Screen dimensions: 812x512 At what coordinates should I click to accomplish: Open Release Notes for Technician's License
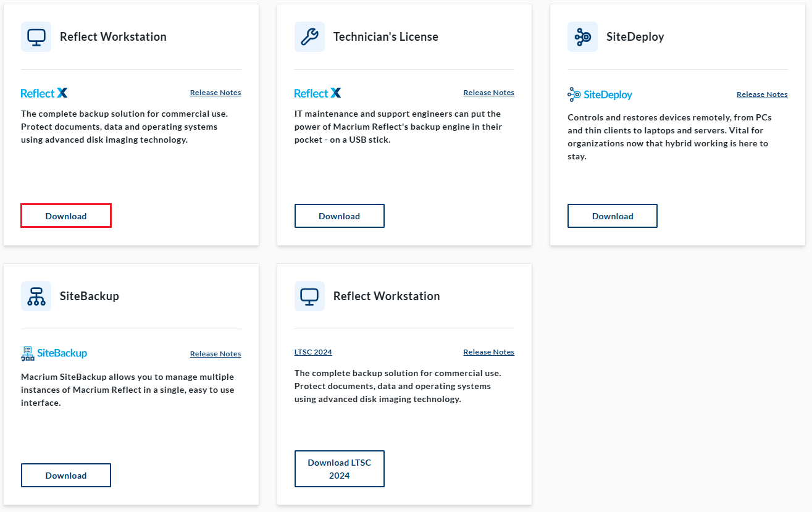[488, 92]
